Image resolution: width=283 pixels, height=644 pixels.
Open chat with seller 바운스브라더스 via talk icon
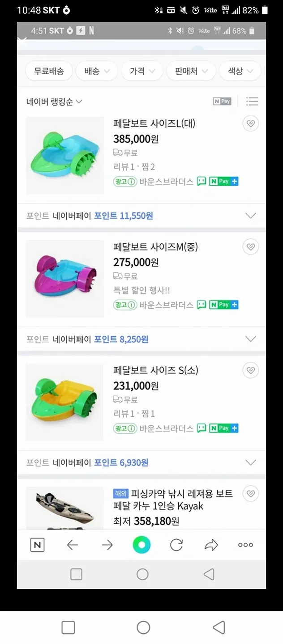click(x=201, y=181)
